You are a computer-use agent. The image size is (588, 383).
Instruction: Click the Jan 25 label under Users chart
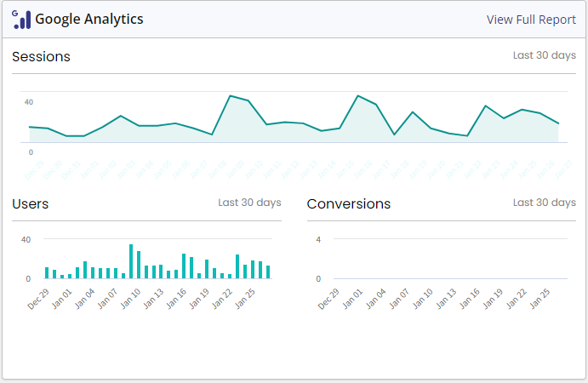click(245, 299)
